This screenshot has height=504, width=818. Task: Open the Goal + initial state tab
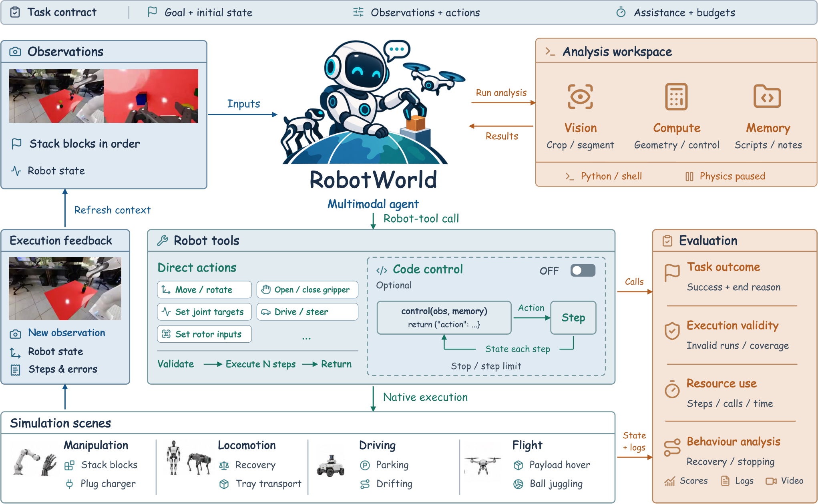pos(200,12)
